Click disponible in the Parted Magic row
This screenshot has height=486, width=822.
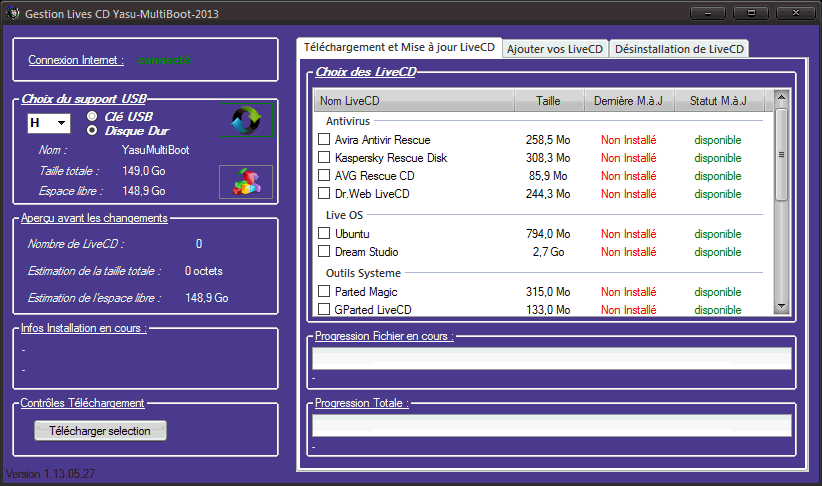(x=718, y=292)
